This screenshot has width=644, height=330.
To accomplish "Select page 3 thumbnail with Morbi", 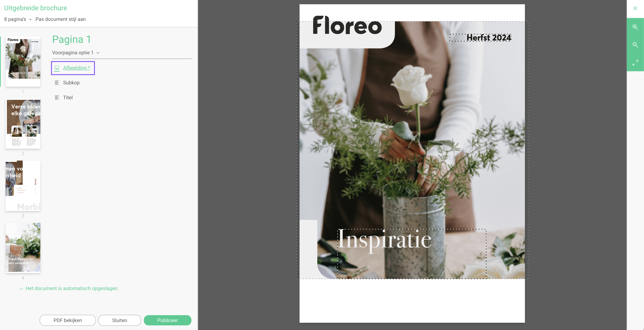I will click(23, 186).
